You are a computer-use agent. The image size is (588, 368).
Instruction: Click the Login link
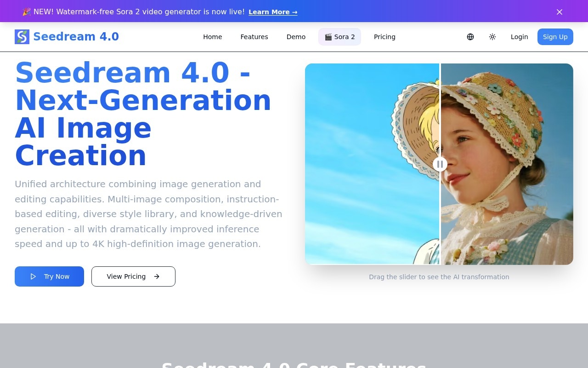[520, 37]
